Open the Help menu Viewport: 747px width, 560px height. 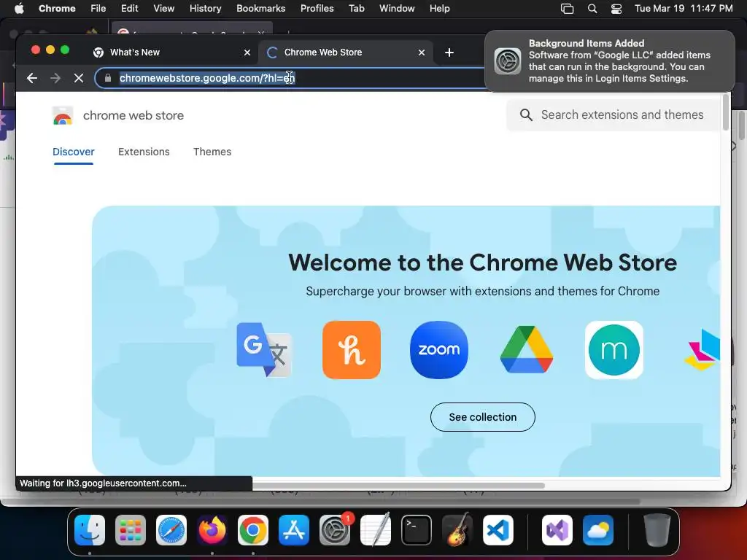[x=439, y=9]
